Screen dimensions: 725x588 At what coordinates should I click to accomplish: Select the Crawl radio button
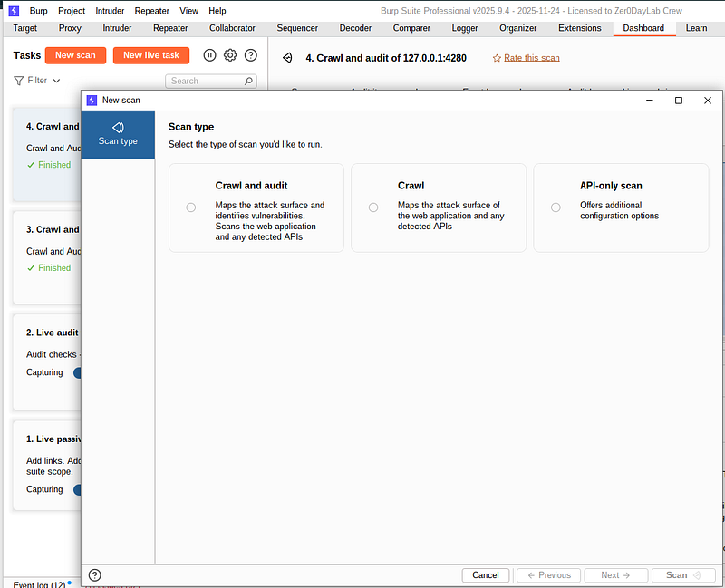(373, 207)
